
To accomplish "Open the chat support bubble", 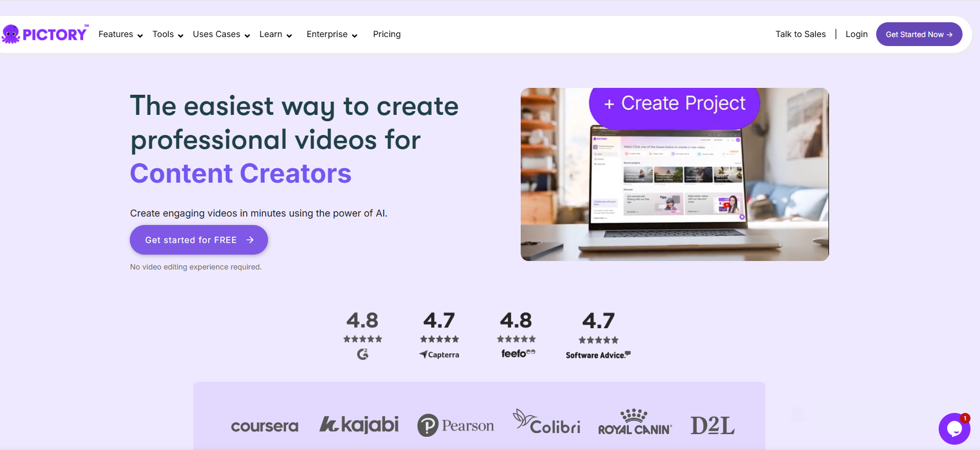I will [954, 429].
